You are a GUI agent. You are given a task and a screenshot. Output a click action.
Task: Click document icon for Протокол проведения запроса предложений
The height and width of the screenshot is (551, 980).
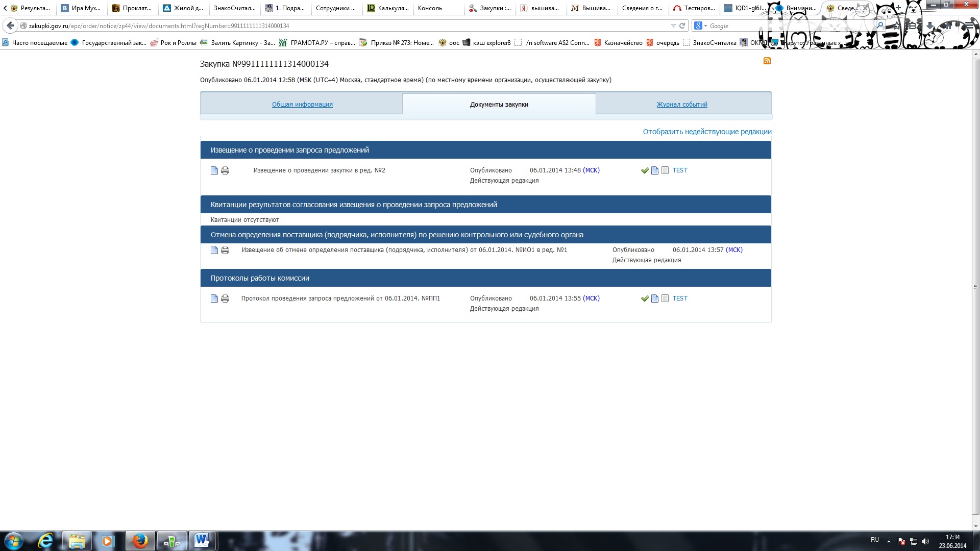tap(214, 298)
